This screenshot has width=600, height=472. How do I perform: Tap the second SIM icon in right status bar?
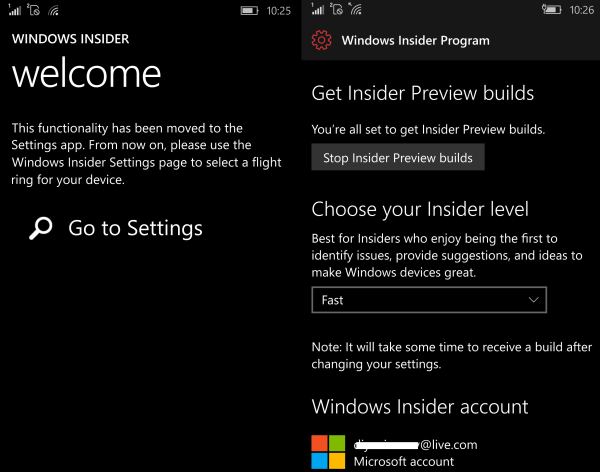[337, 9]
